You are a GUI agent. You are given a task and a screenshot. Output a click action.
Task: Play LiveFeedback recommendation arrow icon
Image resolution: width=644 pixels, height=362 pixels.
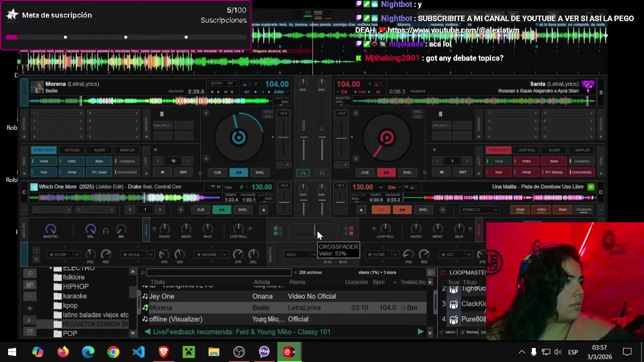(x=420, y=332)
